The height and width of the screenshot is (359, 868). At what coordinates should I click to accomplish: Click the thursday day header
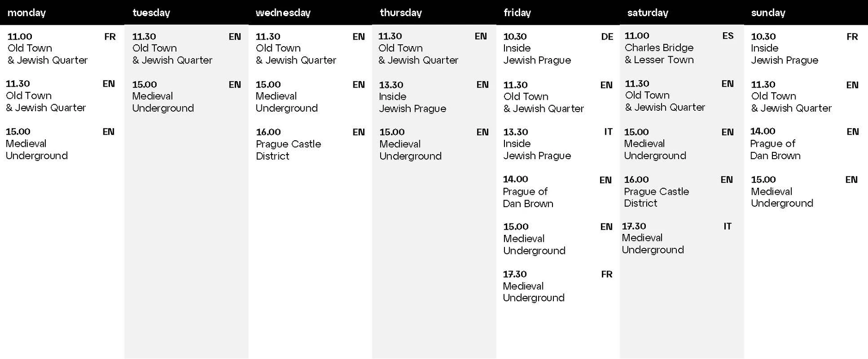click(x=401, y=13)
